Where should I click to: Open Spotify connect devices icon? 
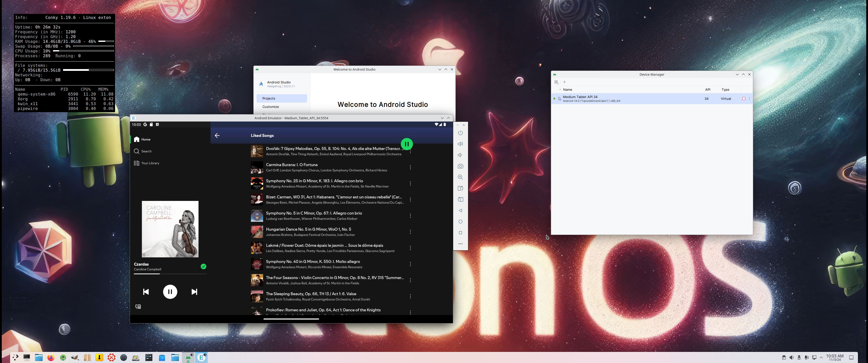138,307
